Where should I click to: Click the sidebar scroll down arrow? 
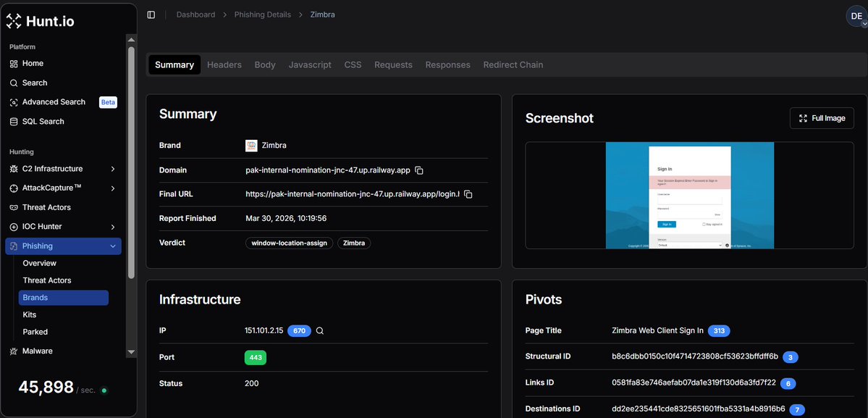(x=131, y=351)
